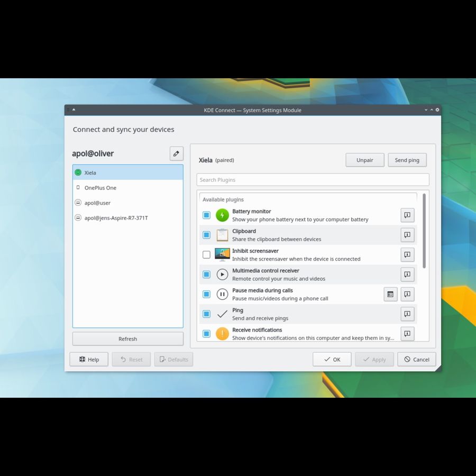This screenshot has width=476, height=476.
Task: Confirm with the OK button
Action: 332,360
